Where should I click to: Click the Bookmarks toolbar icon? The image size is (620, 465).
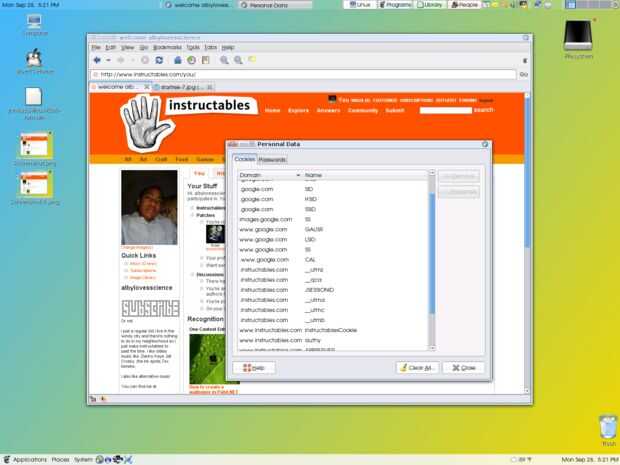(x=205, y=60)
